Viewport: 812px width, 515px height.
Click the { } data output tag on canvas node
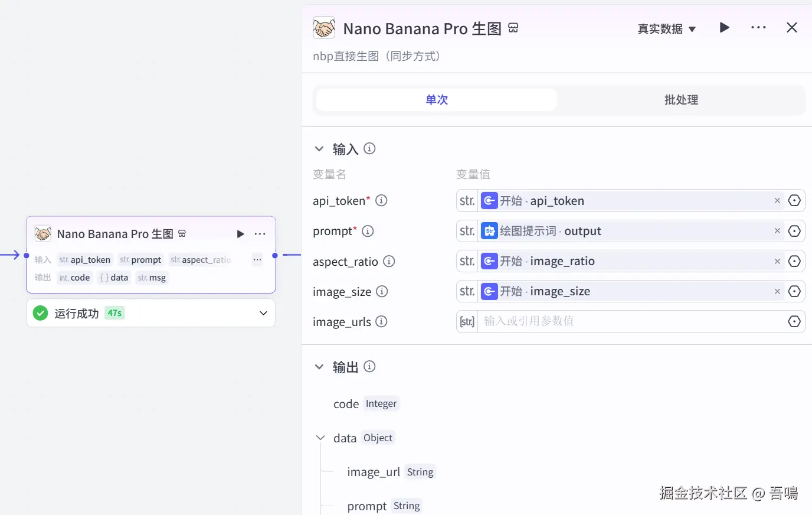[114, 278]
